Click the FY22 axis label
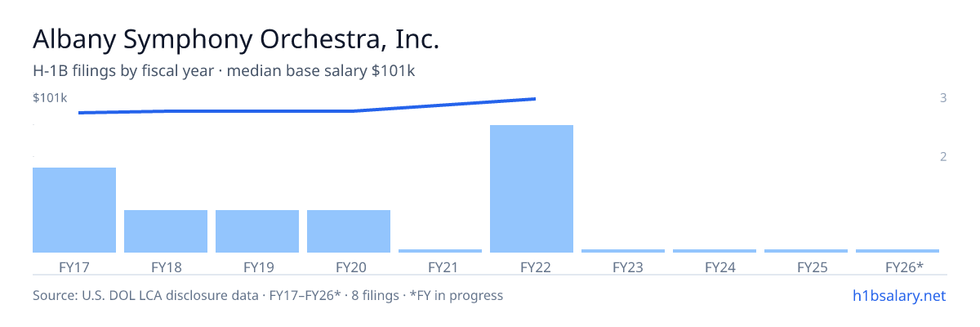 click(532, 267)
